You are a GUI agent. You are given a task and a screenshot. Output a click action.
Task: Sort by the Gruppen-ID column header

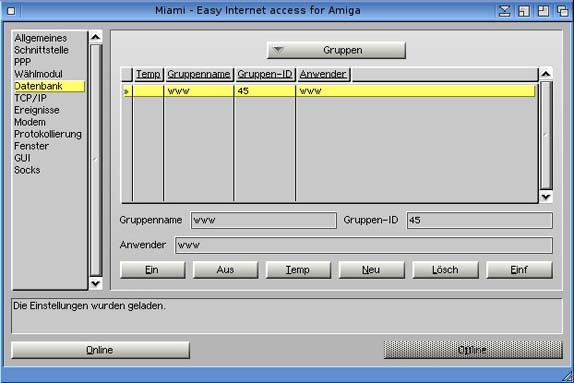[x=265, y=74]
